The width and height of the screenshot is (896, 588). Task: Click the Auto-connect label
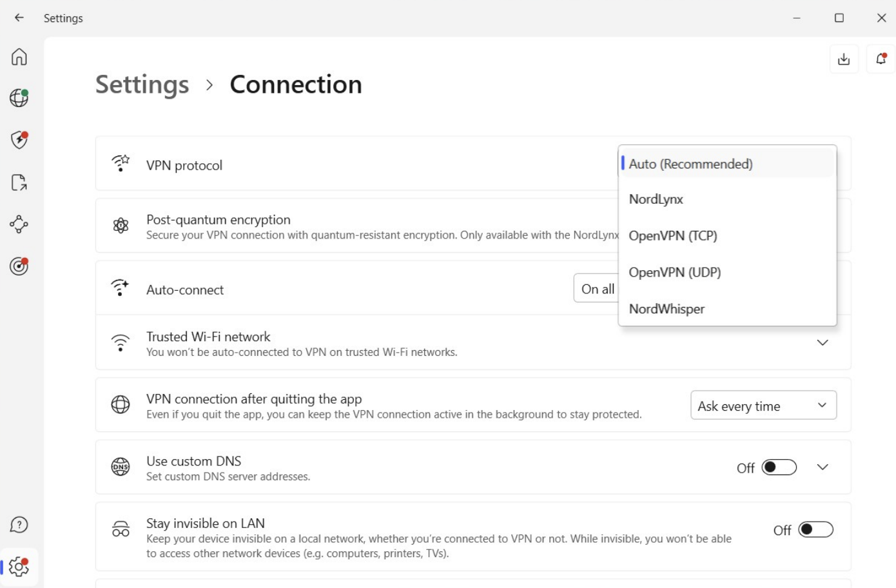point(185,290)
